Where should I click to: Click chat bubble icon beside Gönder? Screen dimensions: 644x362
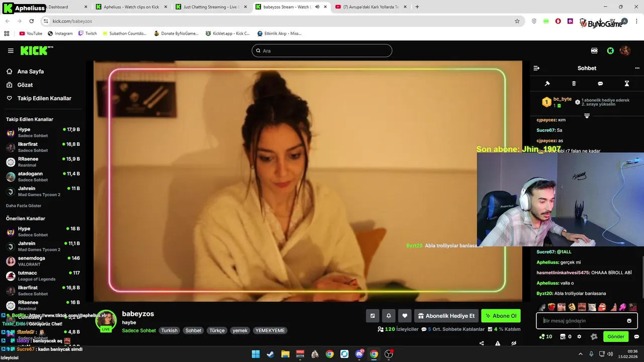pyautogui.click(x=636, y=337)
